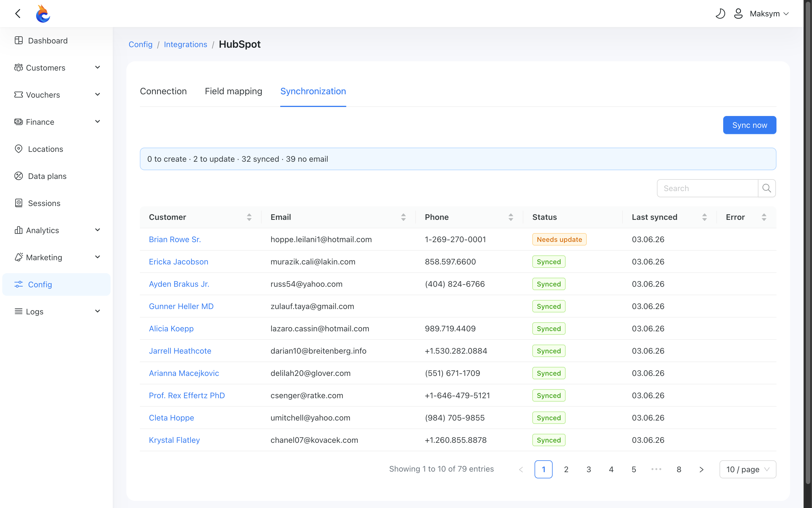Click the Locations pin icon
Viewport: 812px width, 508px height.
coord(18,149)
